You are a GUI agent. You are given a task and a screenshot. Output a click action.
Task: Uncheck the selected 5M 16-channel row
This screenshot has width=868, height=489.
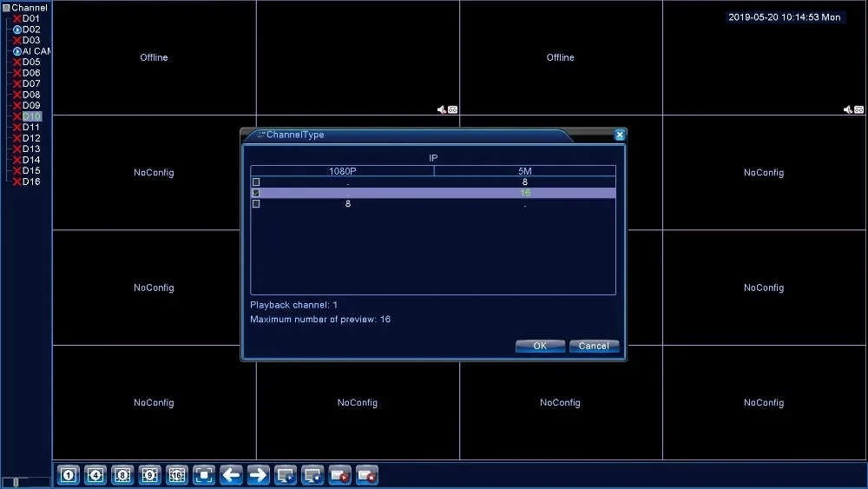tap(256, 193)
